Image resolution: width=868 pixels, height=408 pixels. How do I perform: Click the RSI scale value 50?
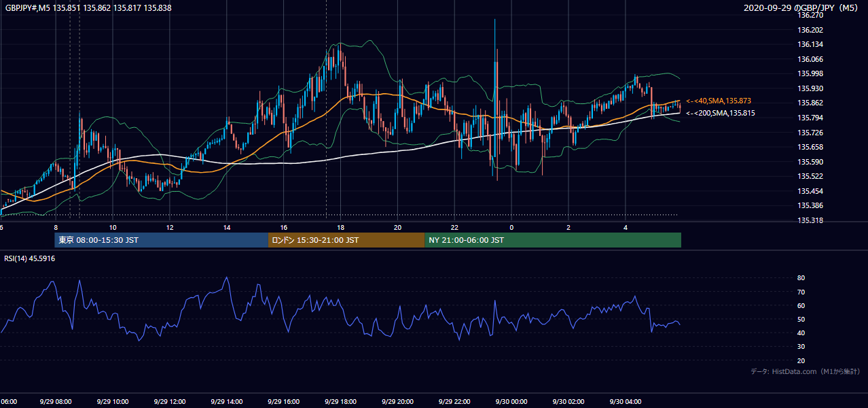pyautogui.click(x=801, y=319)
